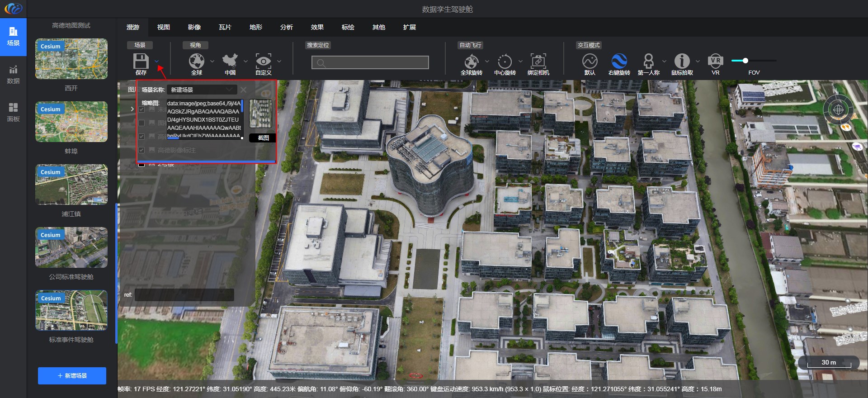
Task: Open the dropdown arrow next to 自定义
Action: tap(279, 61)
